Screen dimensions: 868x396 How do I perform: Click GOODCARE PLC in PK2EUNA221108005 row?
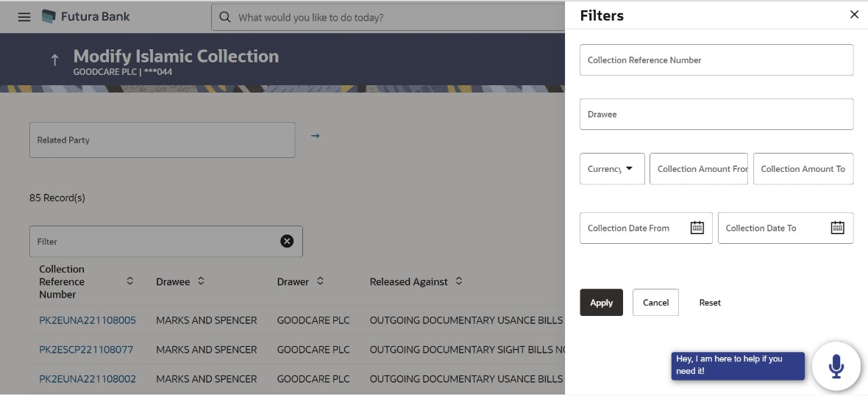pos(313,320)
